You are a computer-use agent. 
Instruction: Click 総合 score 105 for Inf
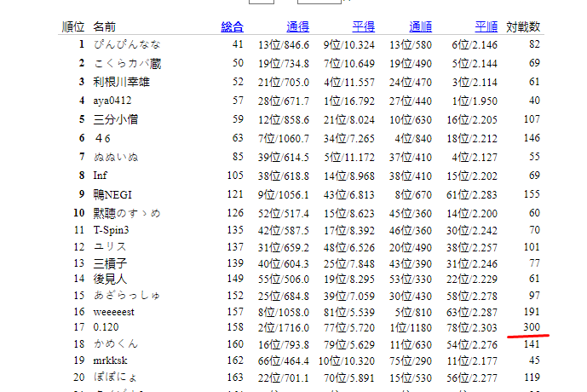235,176
